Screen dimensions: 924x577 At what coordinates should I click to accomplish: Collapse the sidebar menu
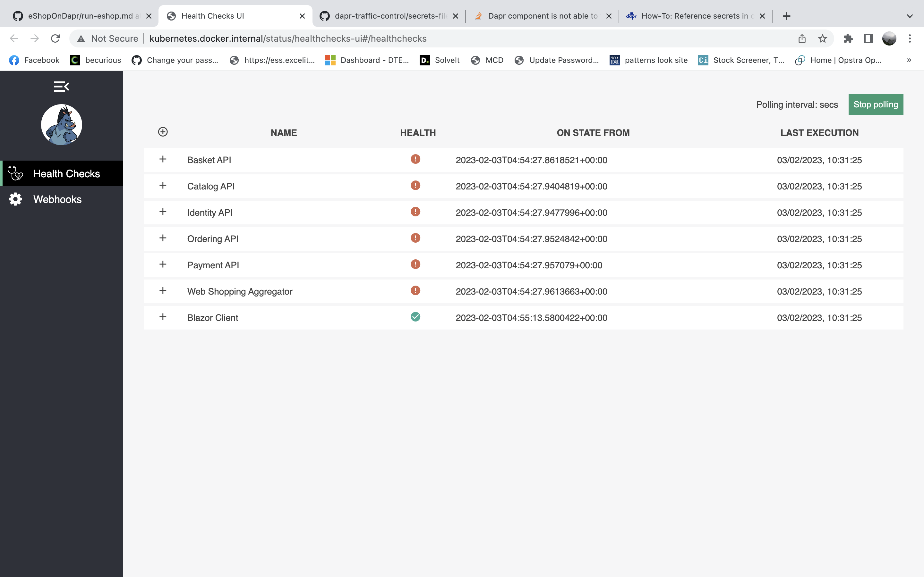(61, 87)
